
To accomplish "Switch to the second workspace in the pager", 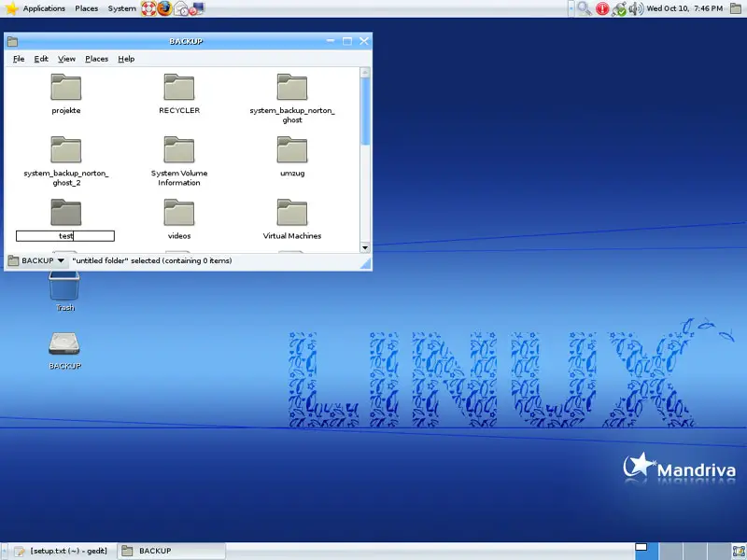I will click(670, 551).
